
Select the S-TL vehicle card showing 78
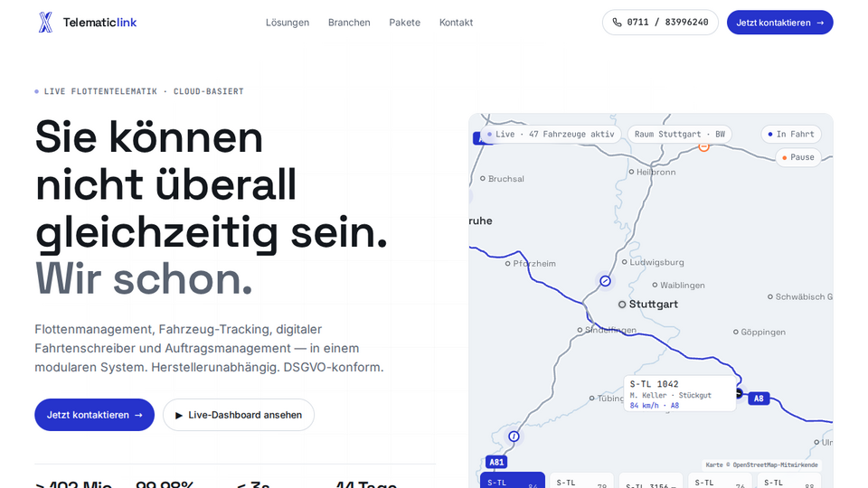[x=581, y=481]
